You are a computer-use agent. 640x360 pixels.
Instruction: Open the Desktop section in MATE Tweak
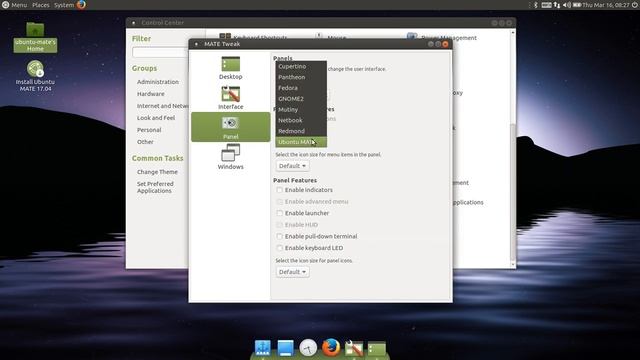231,68
